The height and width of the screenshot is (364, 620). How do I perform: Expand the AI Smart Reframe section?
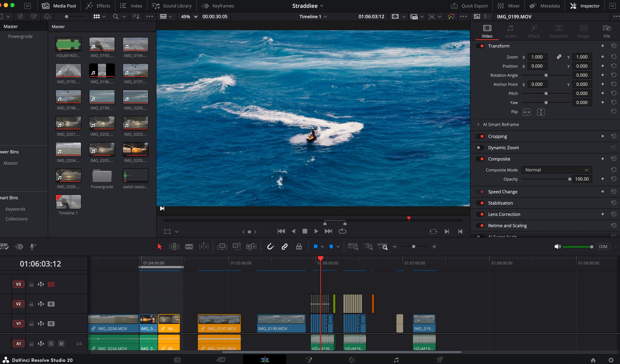pos(478,125)
